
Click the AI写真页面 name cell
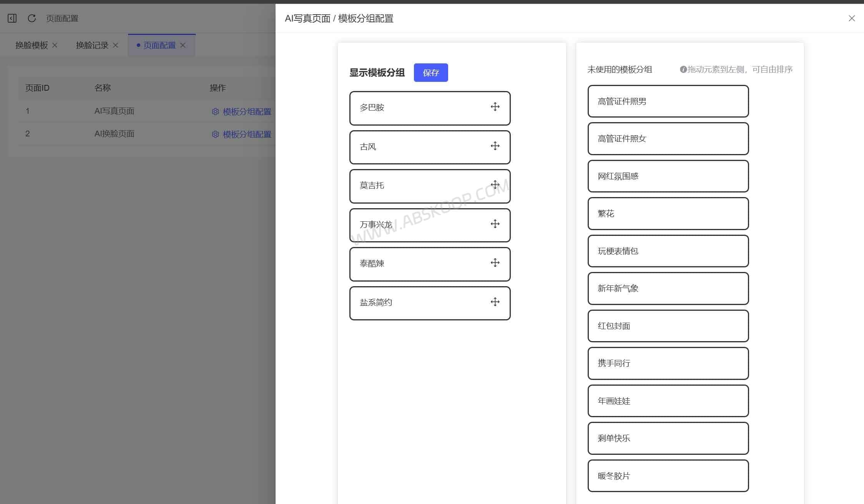pyautogui.click(x=114, y=111)
